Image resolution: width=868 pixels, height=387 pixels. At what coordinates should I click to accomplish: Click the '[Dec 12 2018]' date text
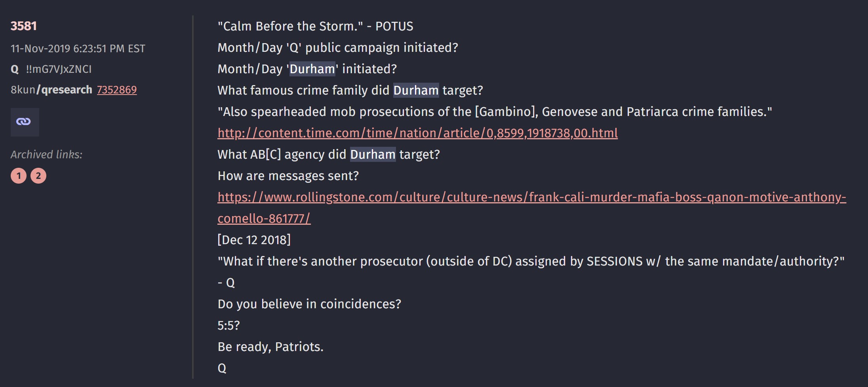click(254, 240)
